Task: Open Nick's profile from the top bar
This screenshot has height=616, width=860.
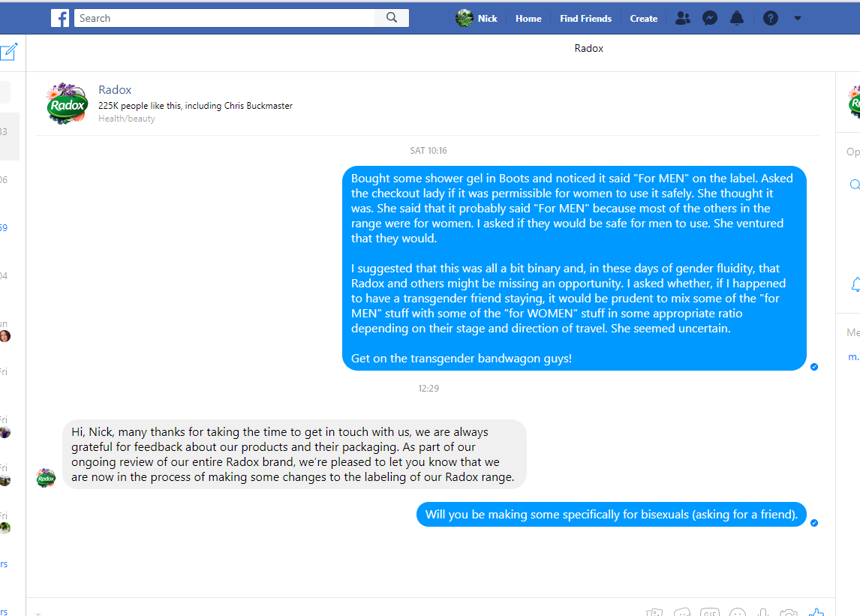Action: 477,18
